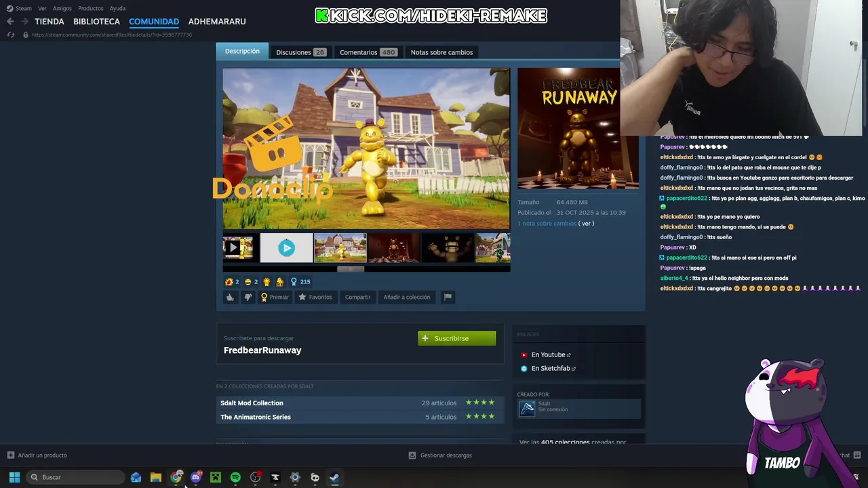Select the Fredbear close-up dark thumbnail
The image size is (868, 488).
tap(448, 248)
